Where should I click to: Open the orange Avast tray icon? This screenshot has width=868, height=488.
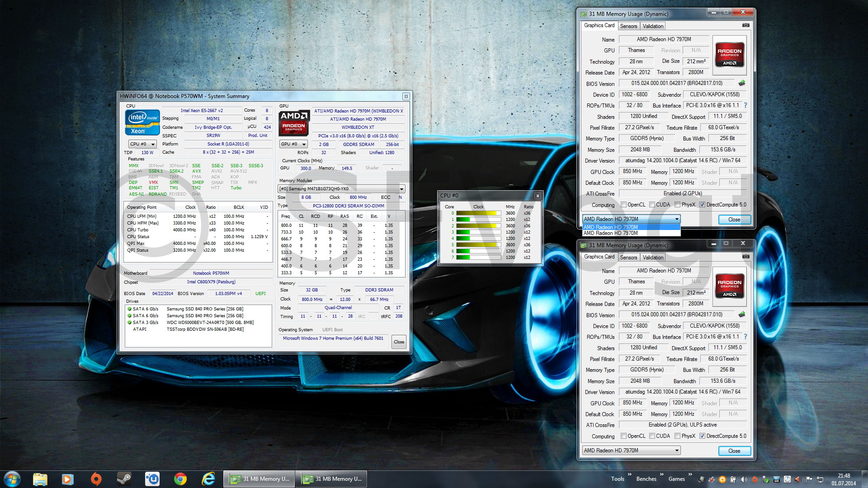pyautogui.click(x=722, y=479)
